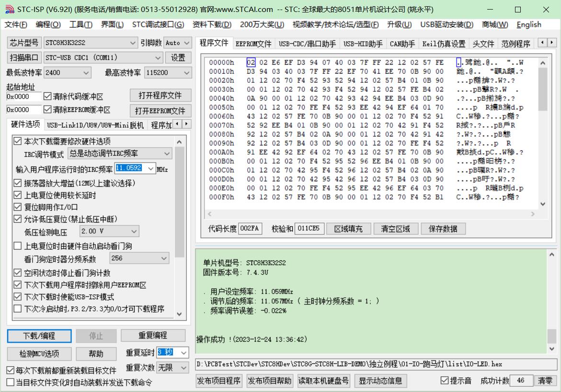Image resolution: width=561 pixels, height=392 pixels.
Task: Switch to USB-CDC/串口助手 tab
Action: 308,44
